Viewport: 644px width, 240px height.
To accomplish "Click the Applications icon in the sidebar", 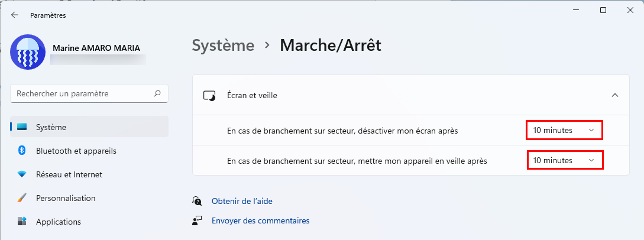I will point(22,222).
